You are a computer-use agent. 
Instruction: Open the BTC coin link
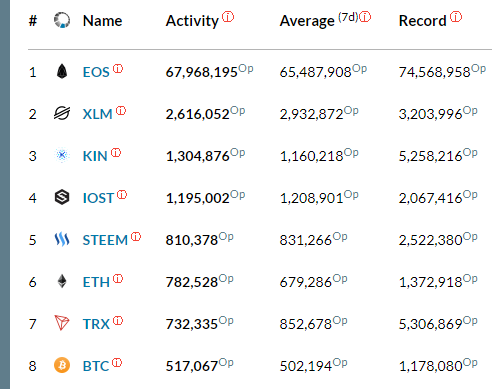pos(96,366)
